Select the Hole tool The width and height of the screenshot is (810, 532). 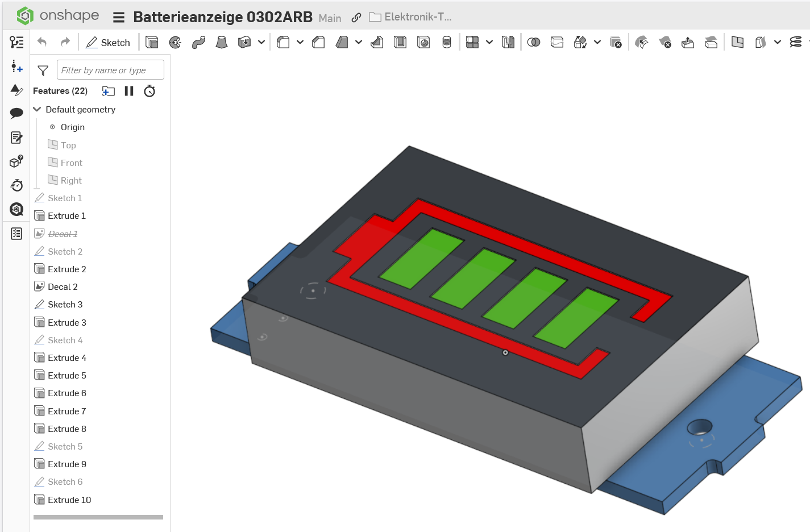(x=423, y=42)
